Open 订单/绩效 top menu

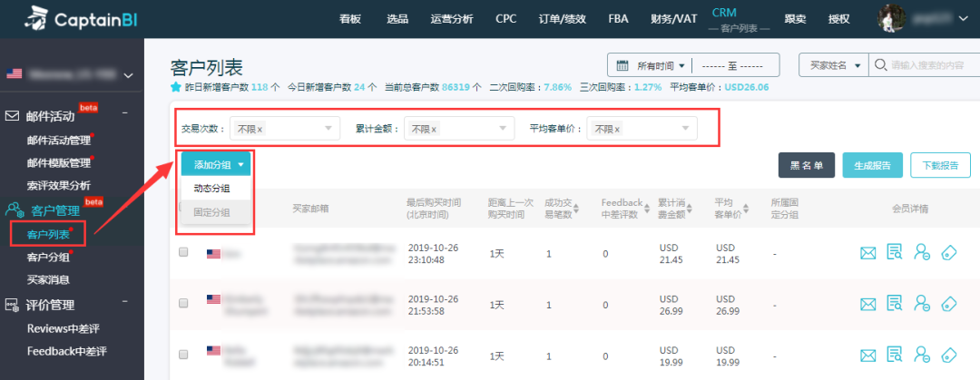click(x=562, y=19)
